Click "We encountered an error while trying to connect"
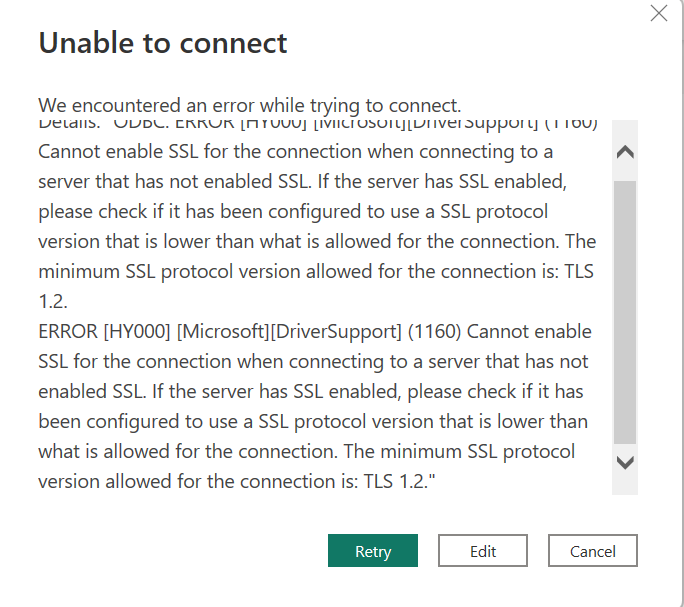684x607 pixels. pyautogui.click(x=249, y=104)
